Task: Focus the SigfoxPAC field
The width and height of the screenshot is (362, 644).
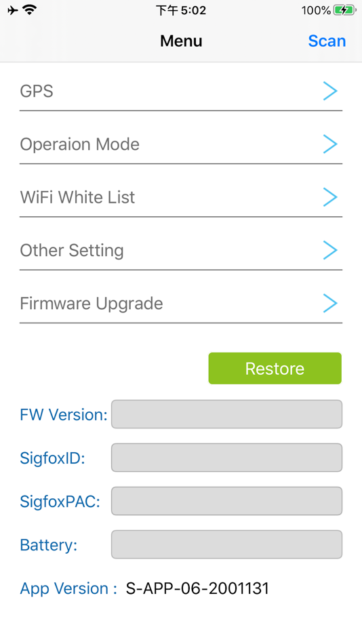Action: pyautogui.click(x=227, y=501)
